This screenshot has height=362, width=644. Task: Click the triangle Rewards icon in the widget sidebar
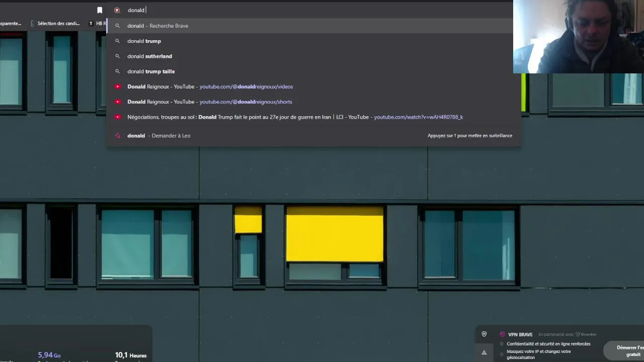[x=484, y=352]
